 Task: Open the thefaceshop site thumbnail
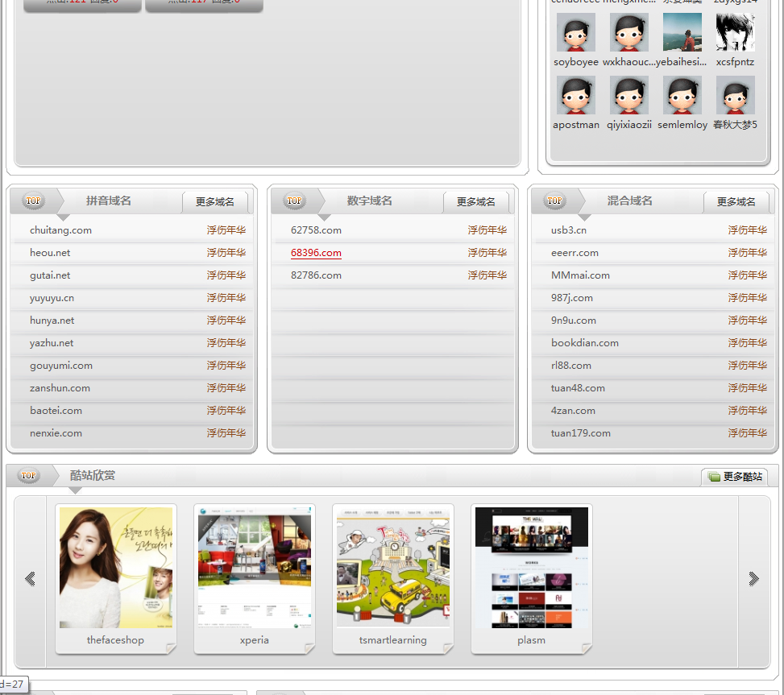click(x=116, y=568)
